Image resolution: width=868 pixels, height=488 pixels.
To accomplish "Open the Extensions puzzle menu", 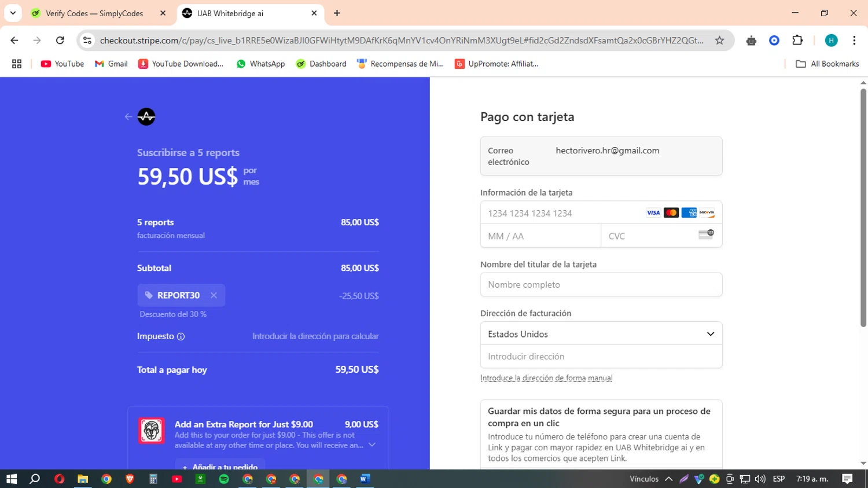I will coord(797,41).
